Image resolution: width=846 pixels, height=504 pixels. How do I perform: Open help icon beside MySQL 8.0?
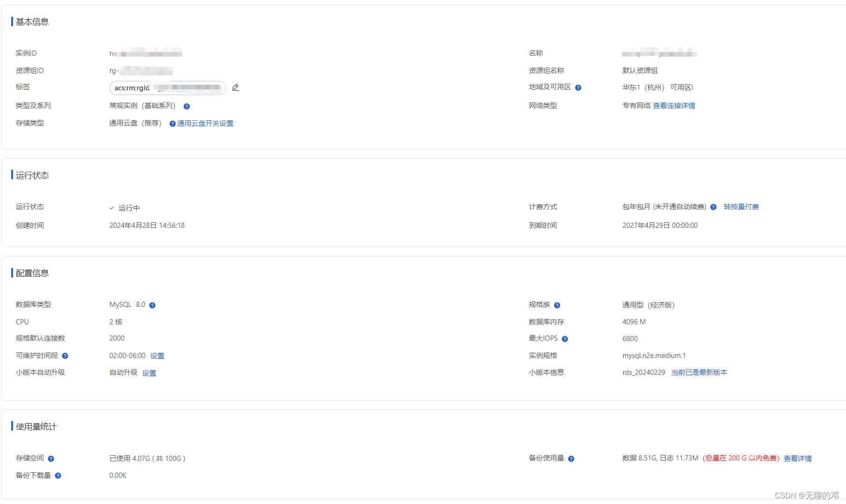coord(152,305)
